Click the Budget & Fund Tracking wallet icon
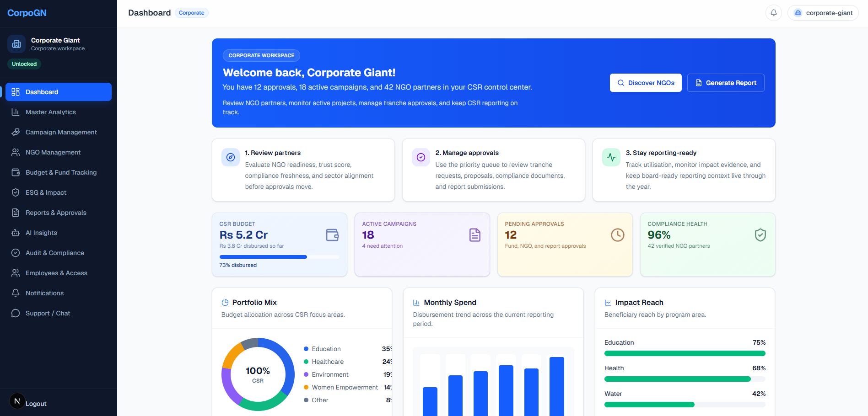This screenshot has height=416, width=868. pos(16,172)
